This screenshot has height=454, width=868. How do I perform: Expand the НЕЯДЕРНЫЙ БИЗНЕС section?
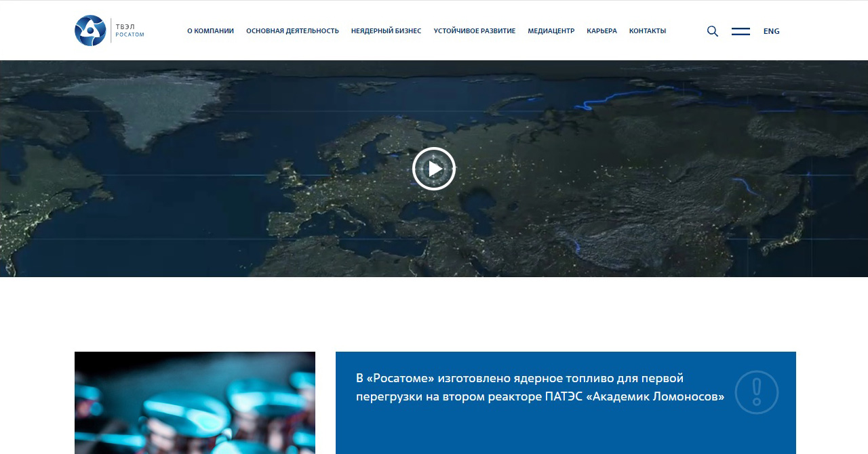click(386, 31)
